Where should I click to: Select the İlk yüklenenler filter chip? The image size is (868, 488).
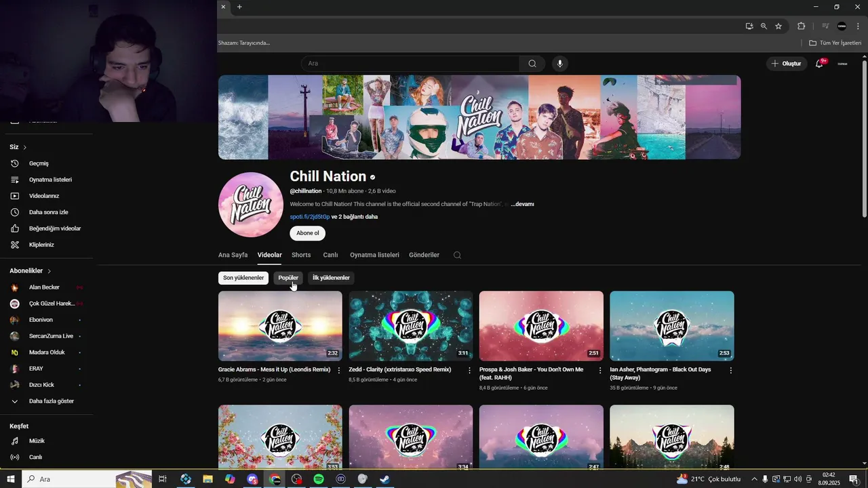pos(331,278)
